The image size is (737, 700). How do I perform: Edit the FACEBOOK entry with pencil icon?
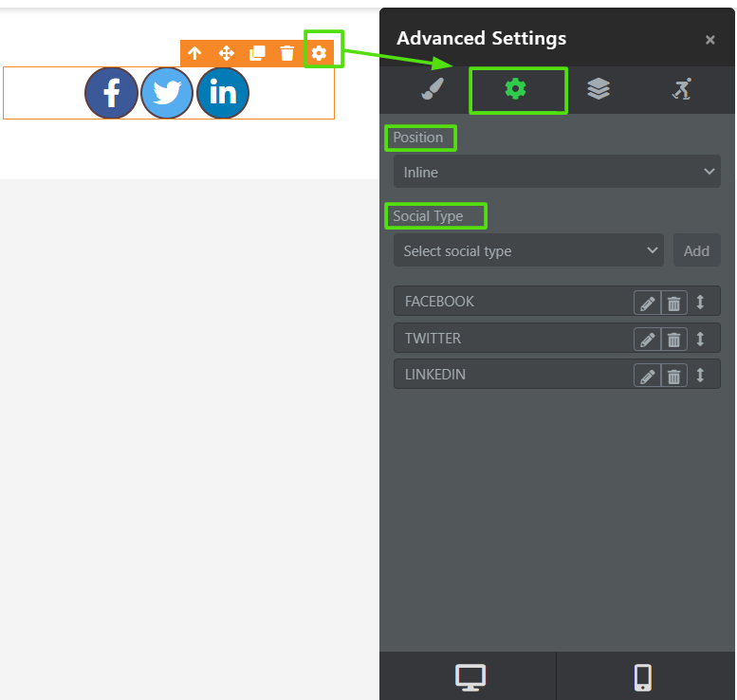pos(648,303)
